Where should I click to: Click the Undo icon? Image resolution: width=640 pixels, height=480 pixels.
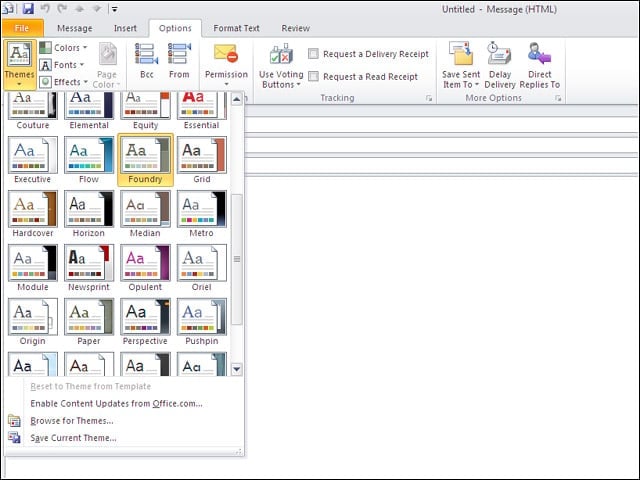(x=45, y=9)
